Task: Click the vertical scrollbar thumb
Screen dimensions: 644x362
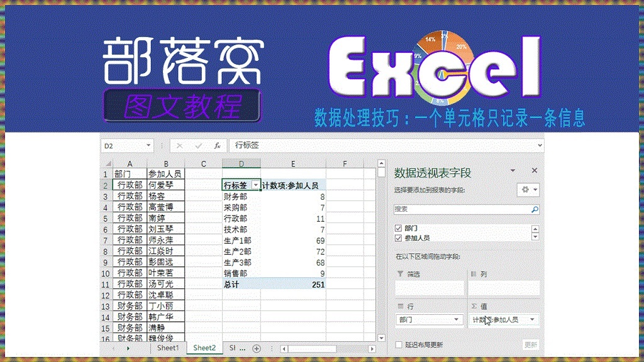Action: tap(381, 173)
